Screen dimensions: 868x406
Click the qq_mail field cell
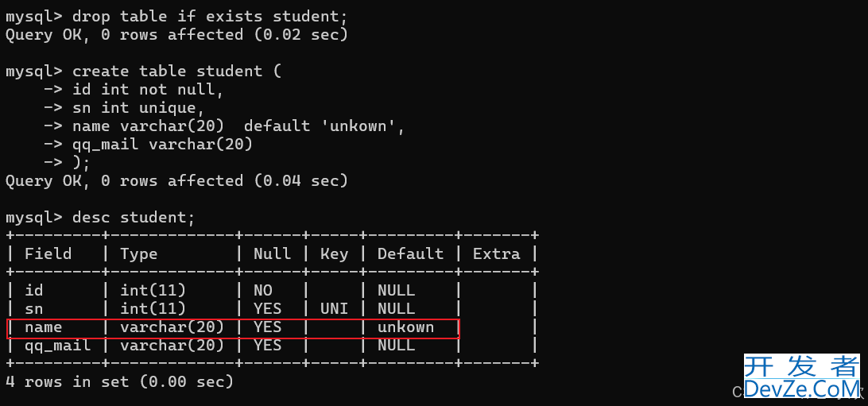point(57,346)
